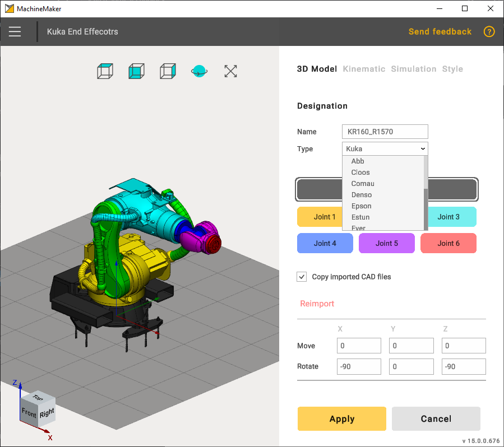
Task: Click the Front face of navigation cube
Action: (x=29, y=414)
